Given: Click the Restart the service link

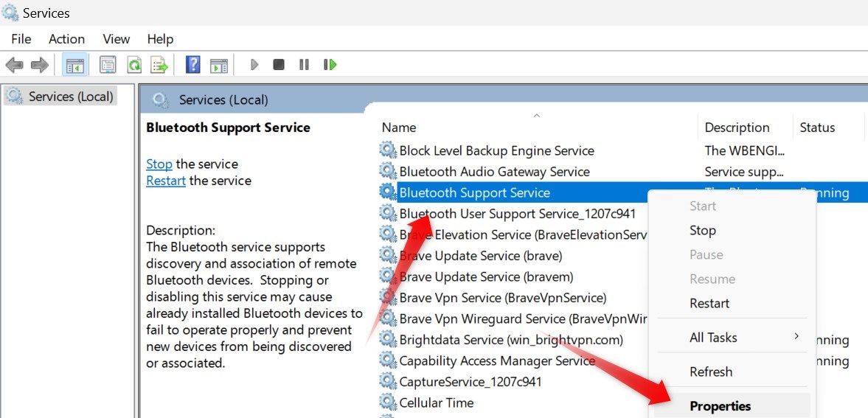Looking at the screenshot, I should [x=165, y=181].
